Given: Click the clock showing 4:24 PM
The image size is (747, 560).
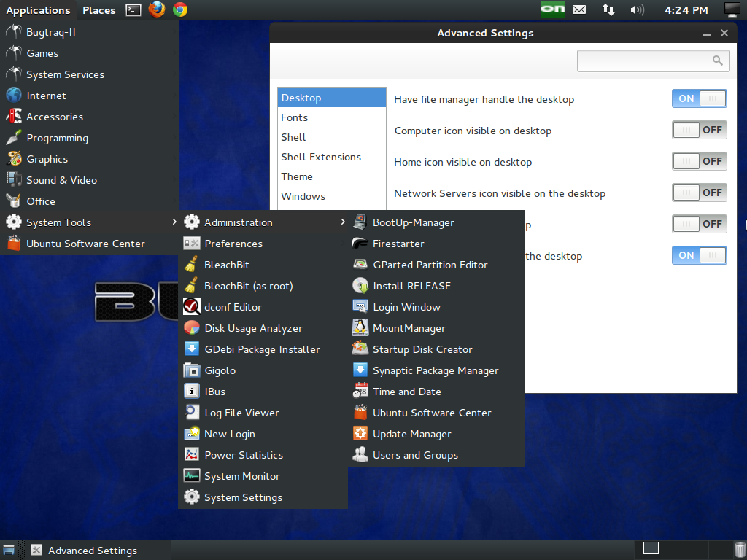Looking at the screenshot, I should click(x=686, y=10).
